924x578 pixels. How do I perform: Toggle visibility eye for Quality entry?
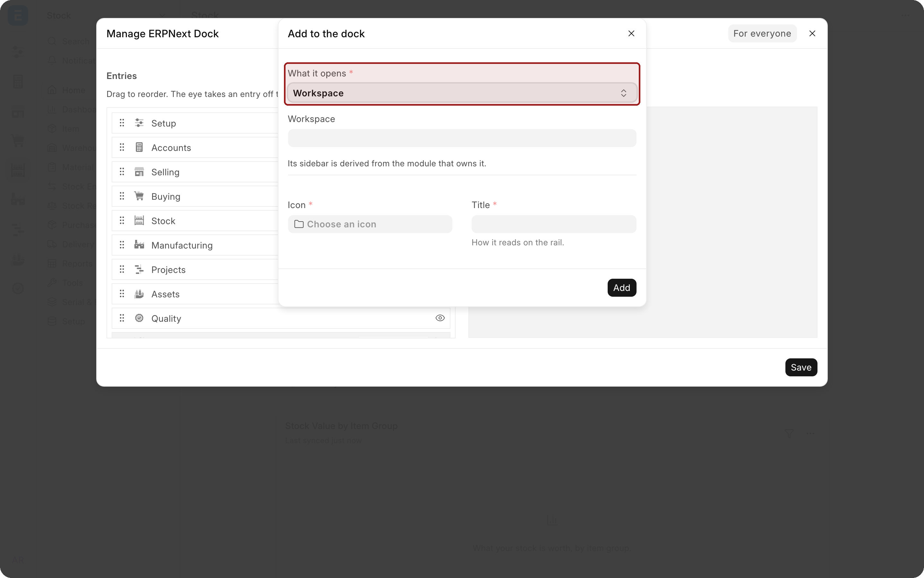[x=440, y=318]
